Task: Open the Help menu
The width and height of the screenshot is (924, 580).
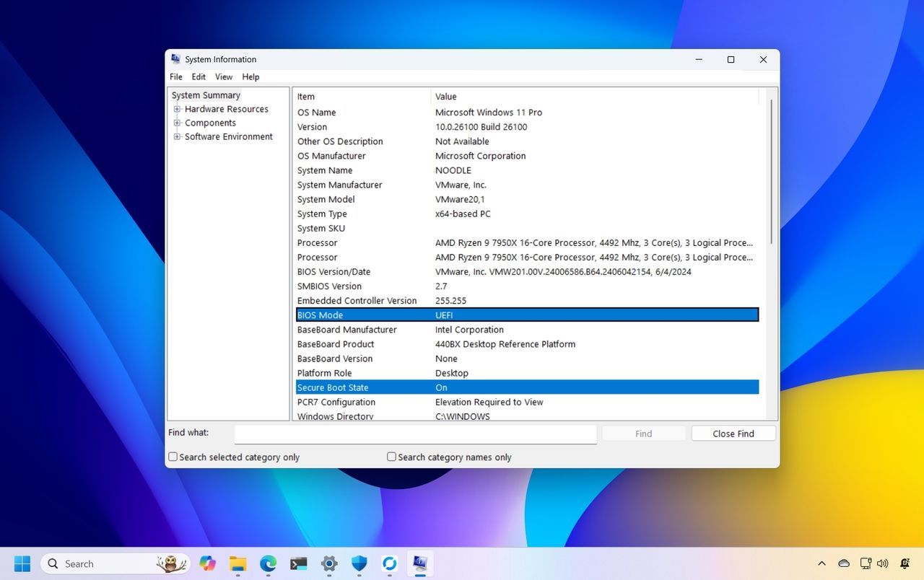Action: click(x=250, y=76)
